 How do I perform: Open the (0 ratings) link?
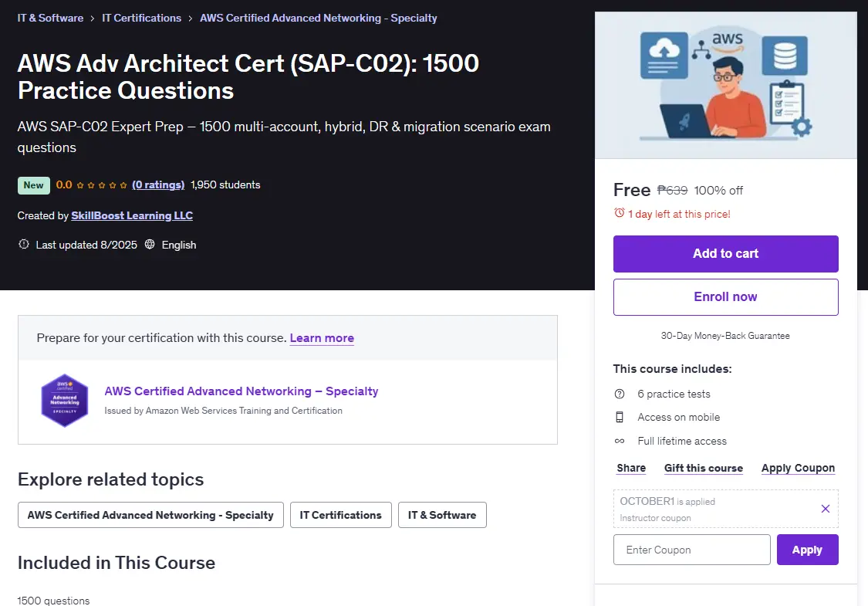pos(158,185)
